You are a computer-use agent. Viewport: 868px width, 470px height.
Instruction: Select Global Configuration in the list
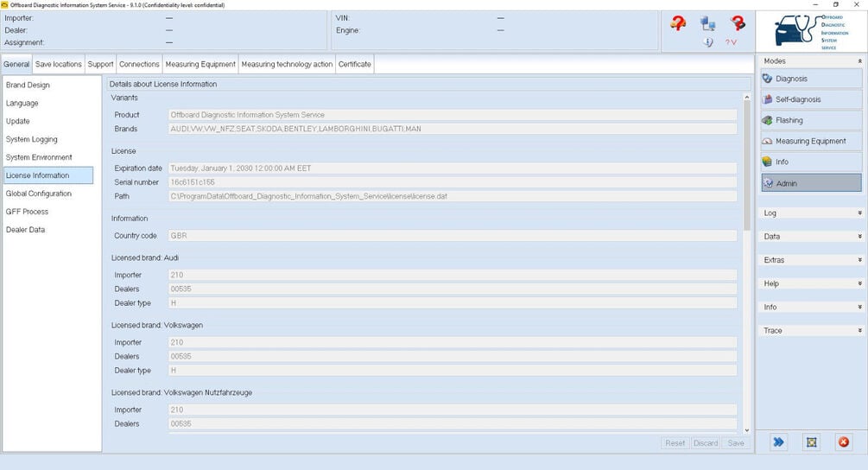48,194
